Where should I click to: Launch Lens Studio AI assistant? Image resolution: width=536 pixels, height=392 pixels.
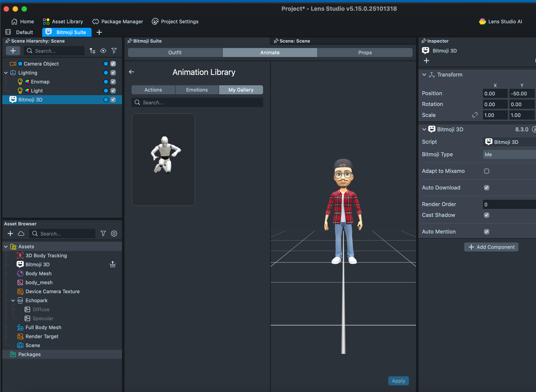coord(500,21)
